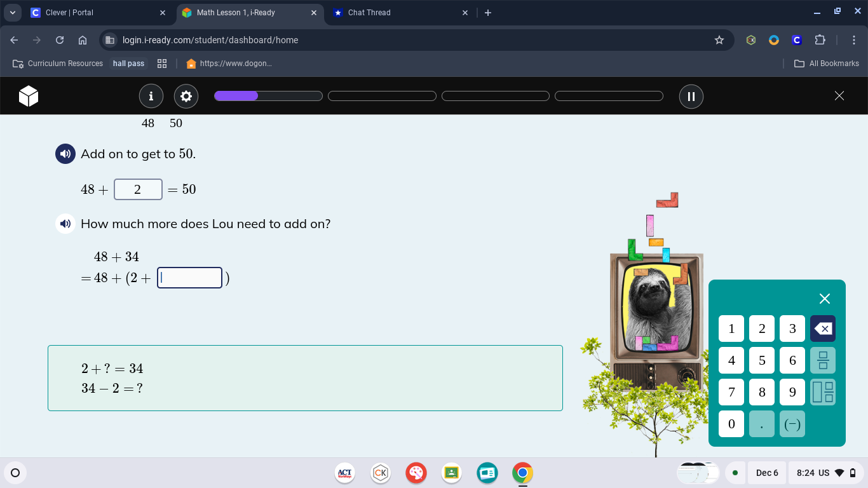Play audio for 'Add on to get to 50'
This screenshot has height=488, width=868.
(65, 154)
